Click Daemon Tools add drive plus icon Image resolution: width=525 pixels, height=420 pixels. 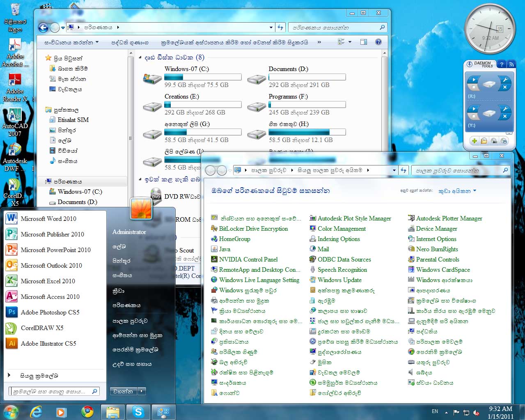coord(474,141)
